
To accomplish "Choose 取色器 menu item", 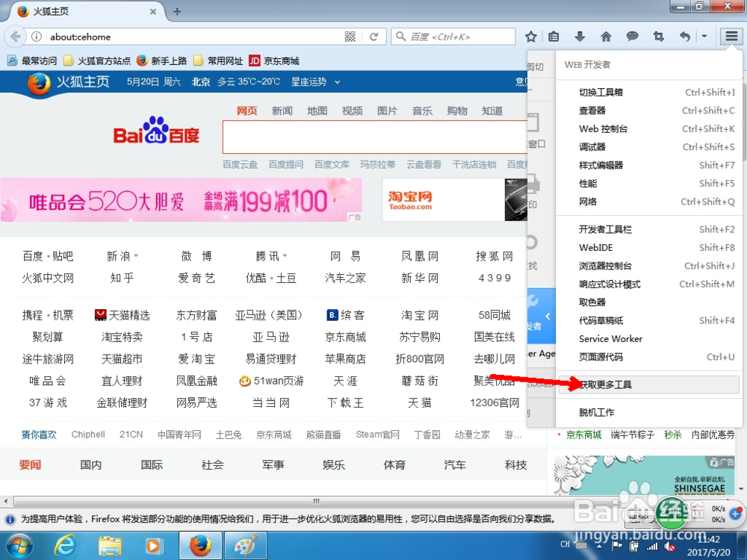I will (x=649, y=302).
